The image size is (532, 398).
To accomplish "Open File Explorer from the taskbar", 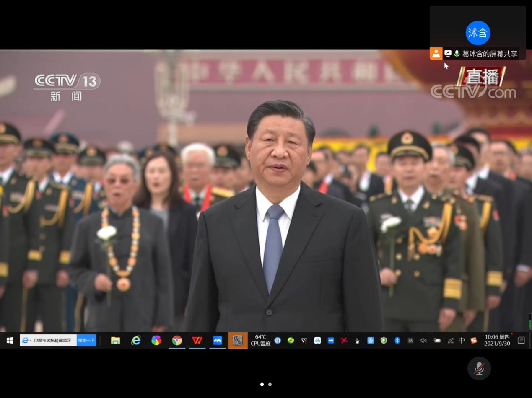I will pos(115,340).
